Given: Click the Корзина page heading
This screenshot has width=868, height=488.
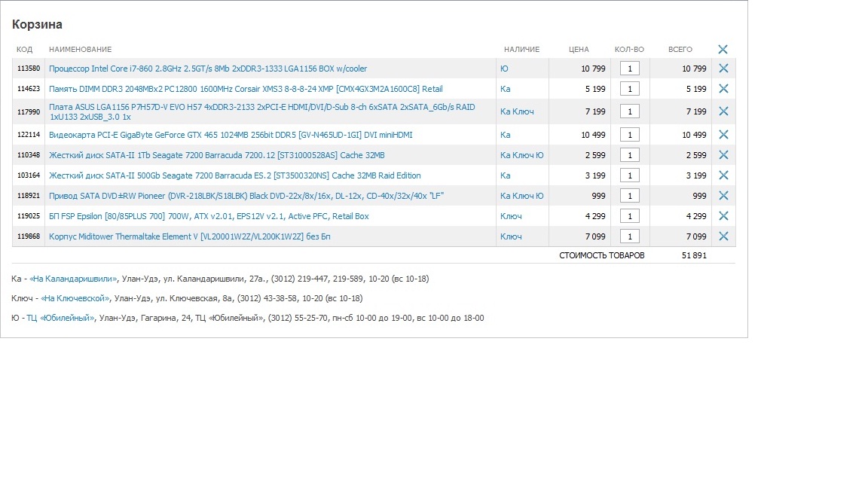Looking at the screenshot, I should pos(37,24).
